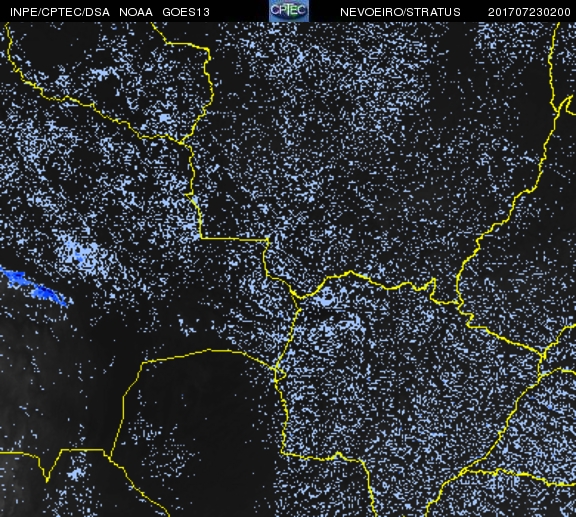
Task: Select the three-way border junction near the right edge
Action: coord(541,355)
